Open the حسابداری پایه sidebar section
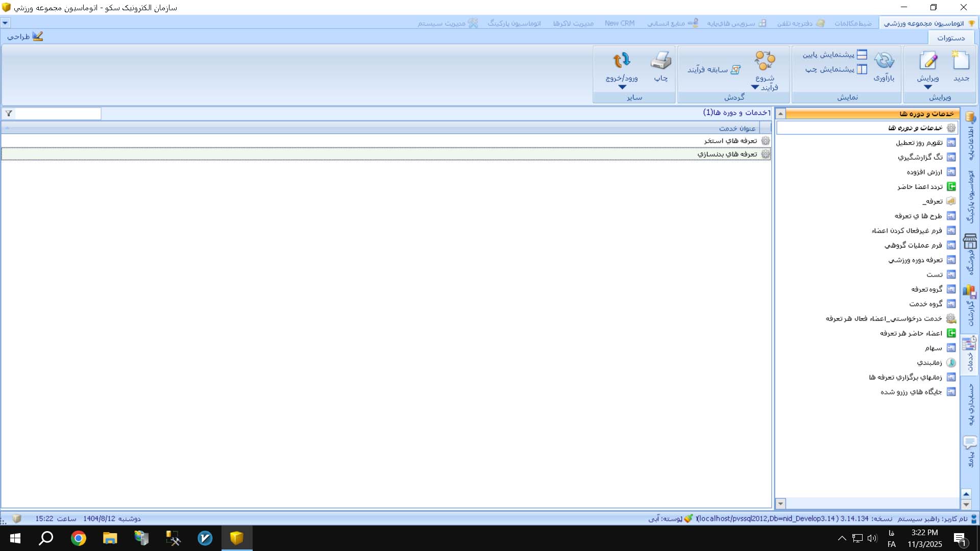Image resolution: width=980 pixels, height=551 pixels. tap(970, 405)
